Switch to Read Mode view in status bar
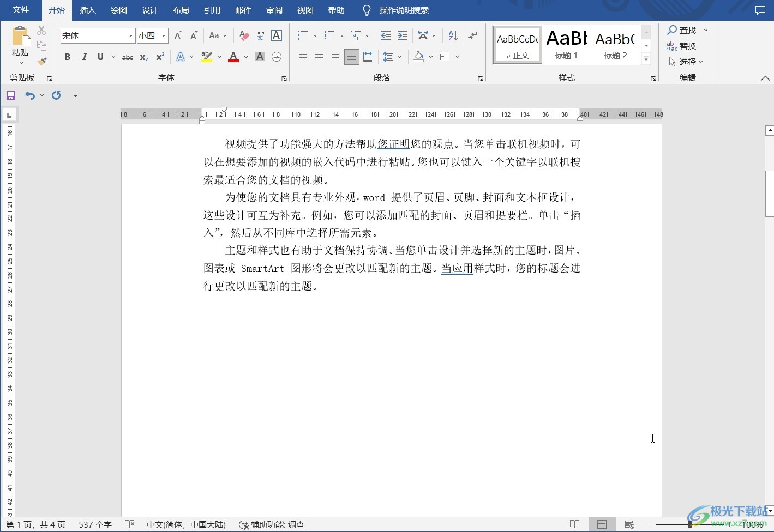This screenshot has width=774, height=532. (x=574, y=524)
